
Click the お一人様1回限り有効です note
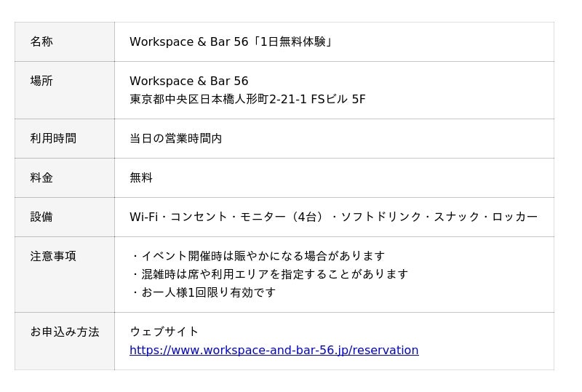coord(204,293)
